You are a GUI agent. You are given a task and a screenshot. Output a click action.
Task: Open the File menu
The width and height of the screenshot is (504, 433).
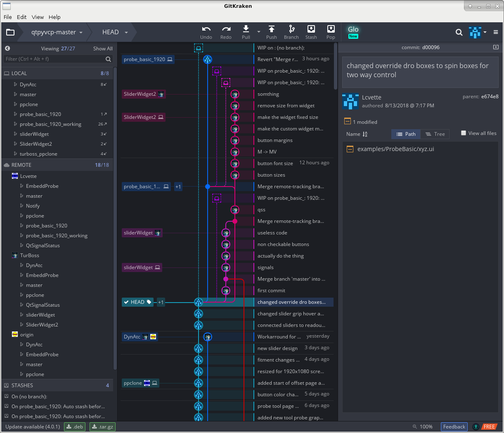[x=8, y=17]
